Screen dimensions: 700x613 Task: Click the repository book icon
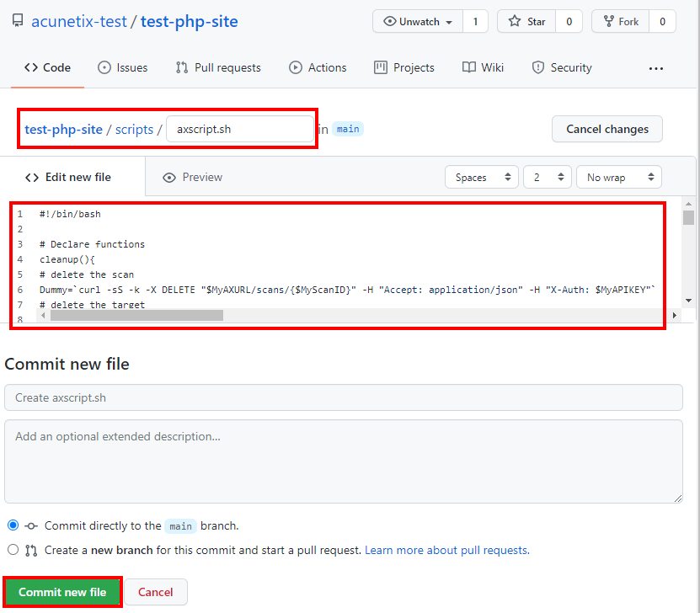[18, 20]
